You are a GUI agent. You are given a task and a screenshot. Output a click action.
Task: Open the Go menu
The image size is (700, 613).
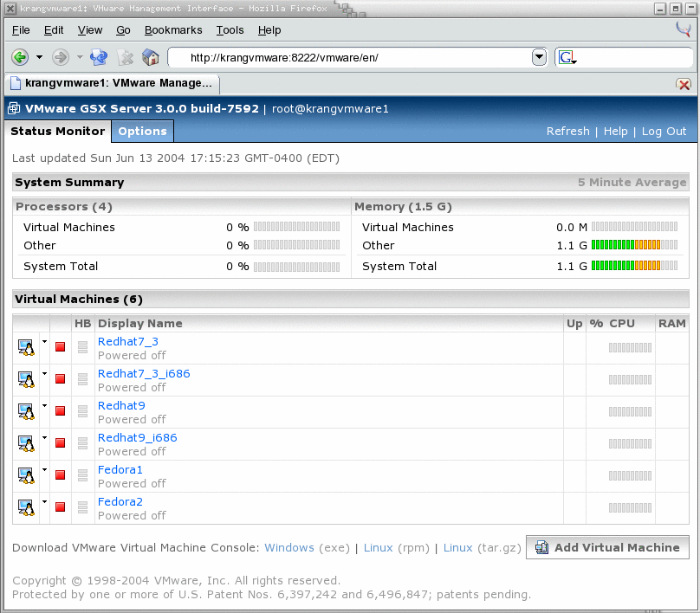123,30
